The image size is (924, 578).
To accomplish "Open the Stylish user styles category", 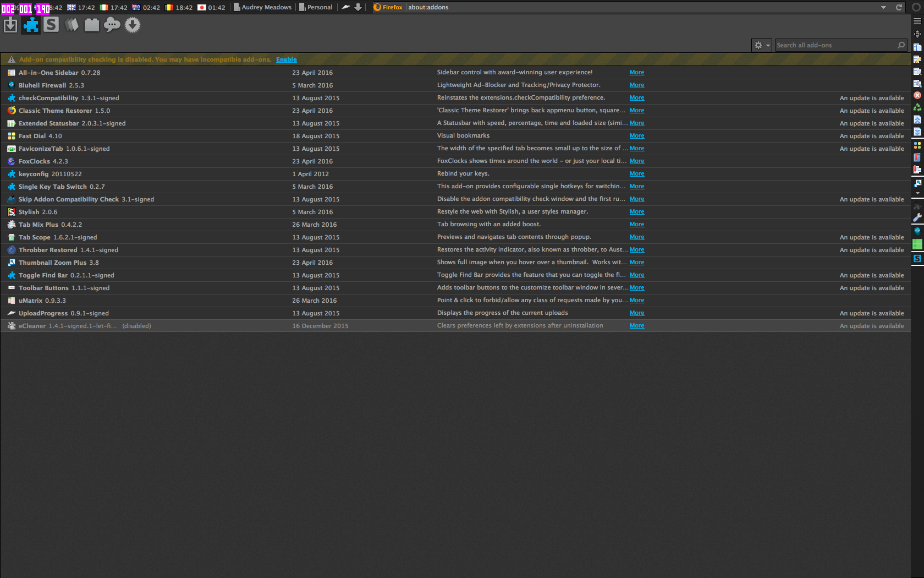I will click(51, 25).
